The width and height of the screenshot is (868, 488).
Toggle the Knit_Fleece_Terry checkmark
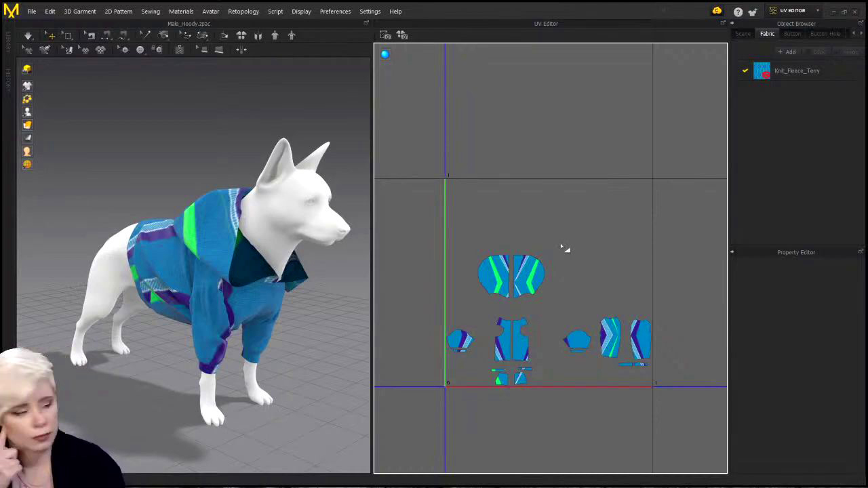tap(745, 70)
